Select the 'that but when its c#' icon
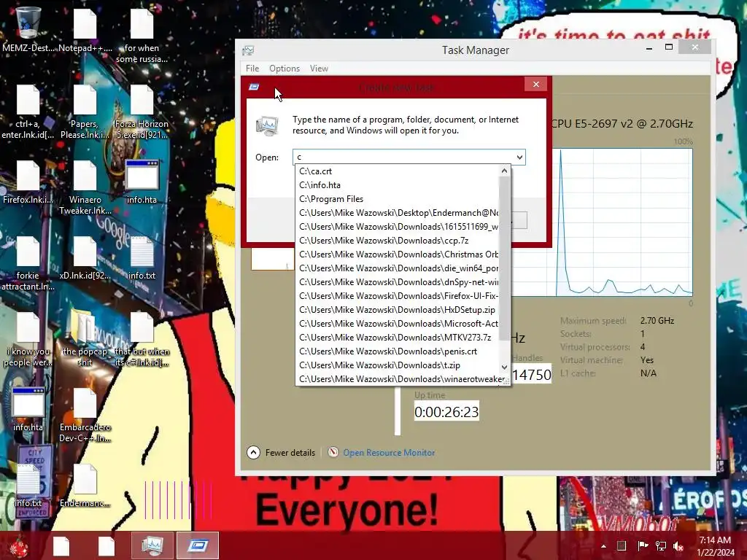The width and height of the screenshot is (747, 560). pyautogui.click(x=142, y=339)
